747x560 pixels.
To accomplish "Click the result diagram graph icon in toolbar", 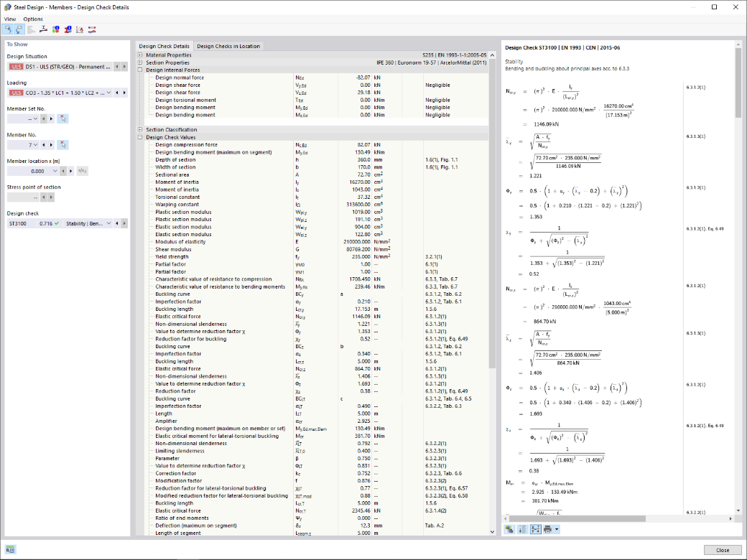I will click(x=80, y=29).
